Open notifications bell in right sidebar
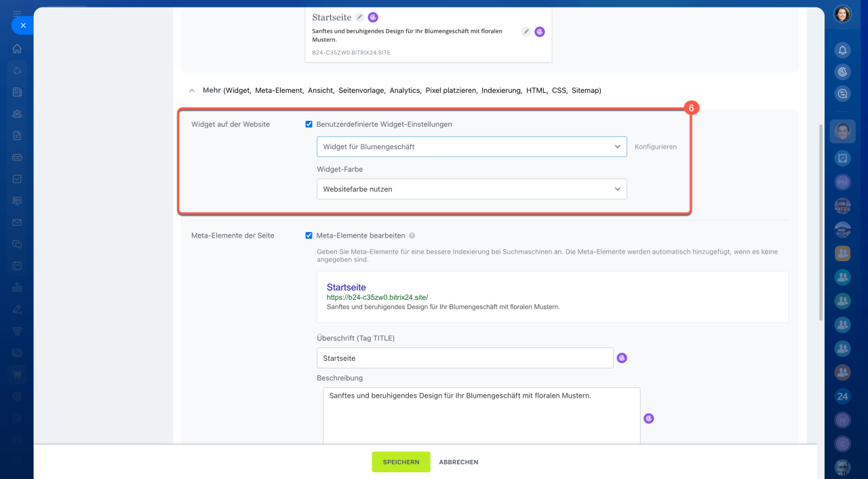This screenshot has height=479, width=868. [x=842, y=50]
